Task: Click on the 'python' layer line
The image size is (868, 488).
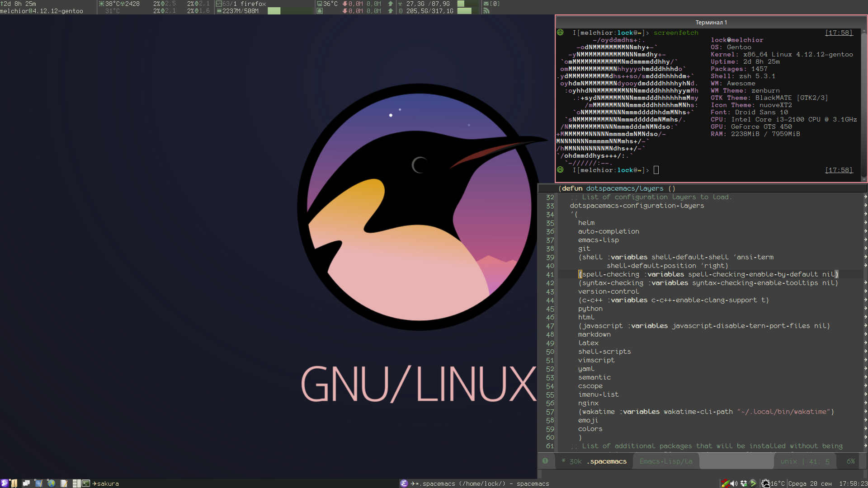Action: (590, 309)
